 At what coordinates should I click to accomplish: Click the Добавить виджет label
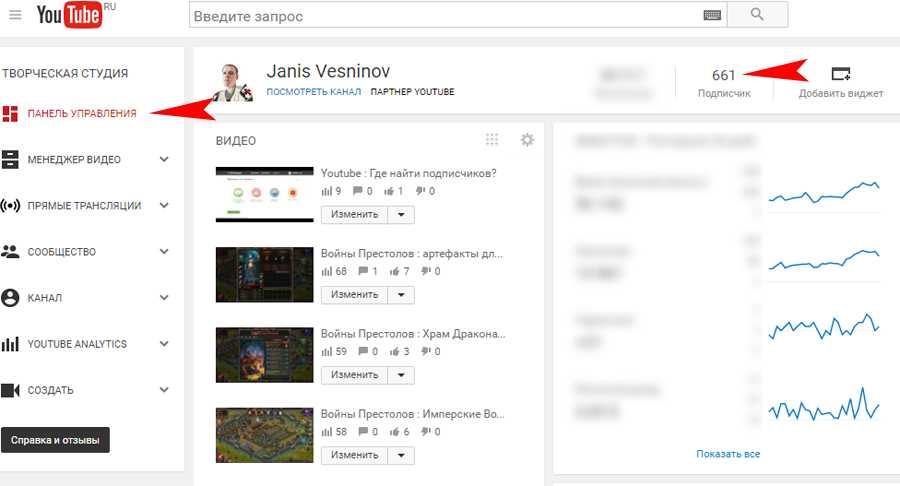(841, 94)
